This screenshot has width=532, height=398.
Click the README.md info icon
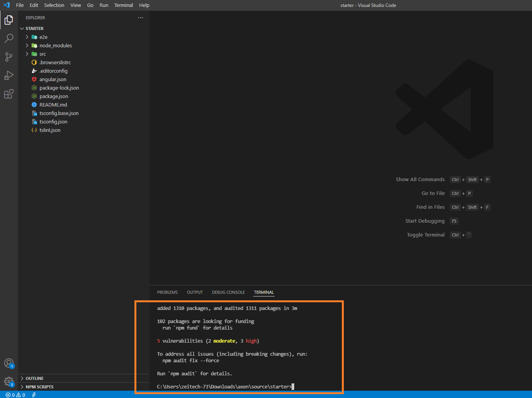(34, 105)
